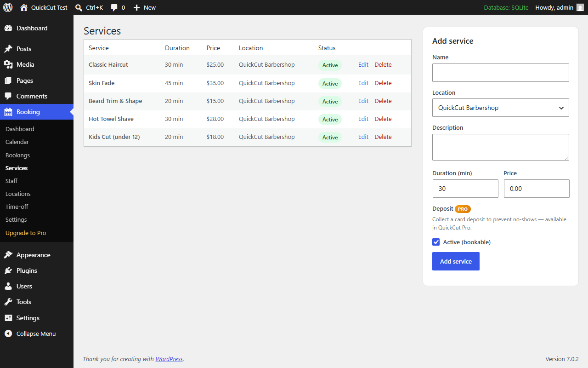The width and height of the screenshot is (588, 368).
Task: Click the Name input field
Action: (x=501, y=73)
